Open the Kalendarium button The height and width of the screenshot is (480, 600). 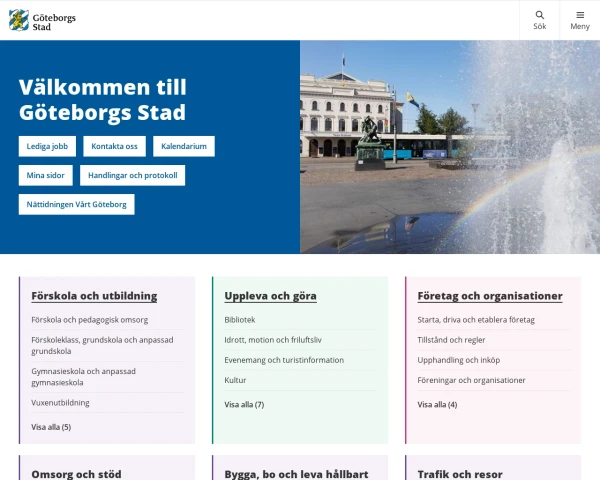184,146
